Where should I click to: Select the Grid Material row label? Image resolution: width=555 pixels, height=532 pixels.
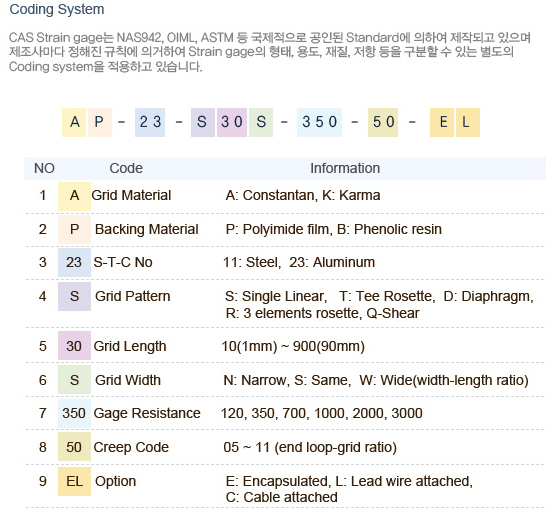[131, 195]
